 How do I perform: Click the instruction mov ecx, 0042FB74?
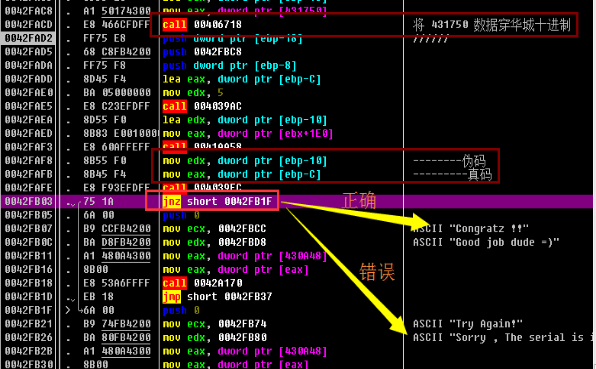(214, 324)
